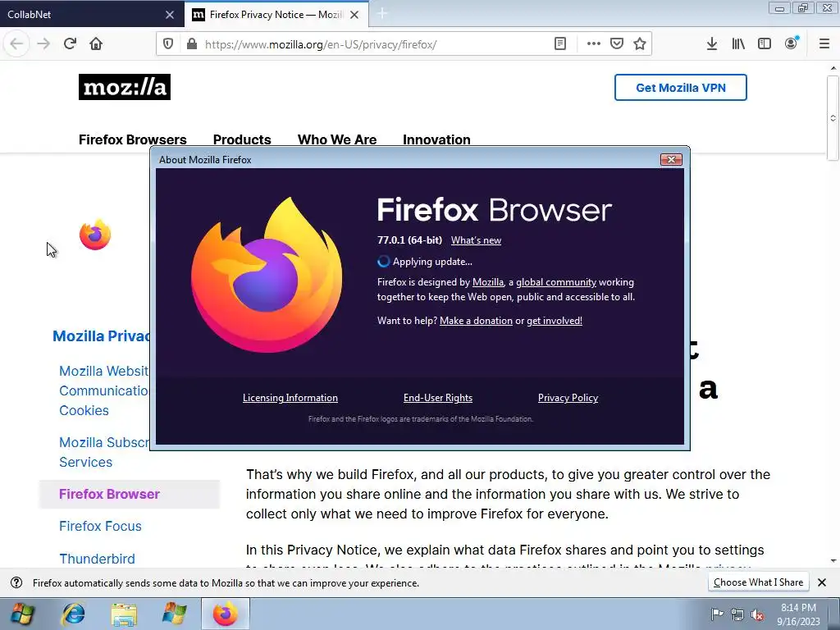
Task: Open the Windows Start menu
Action: click(22, 614)
